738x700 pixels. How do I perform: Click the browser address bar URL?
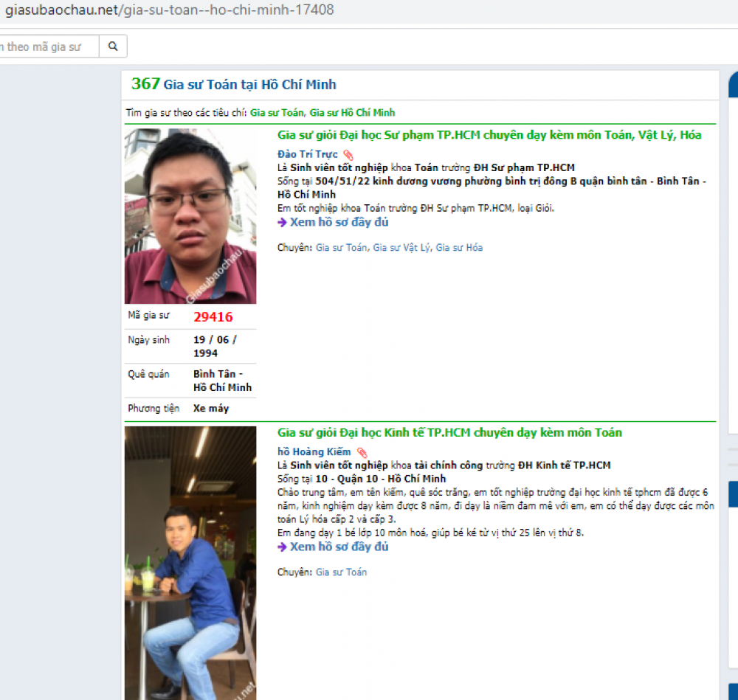(170, 10)
